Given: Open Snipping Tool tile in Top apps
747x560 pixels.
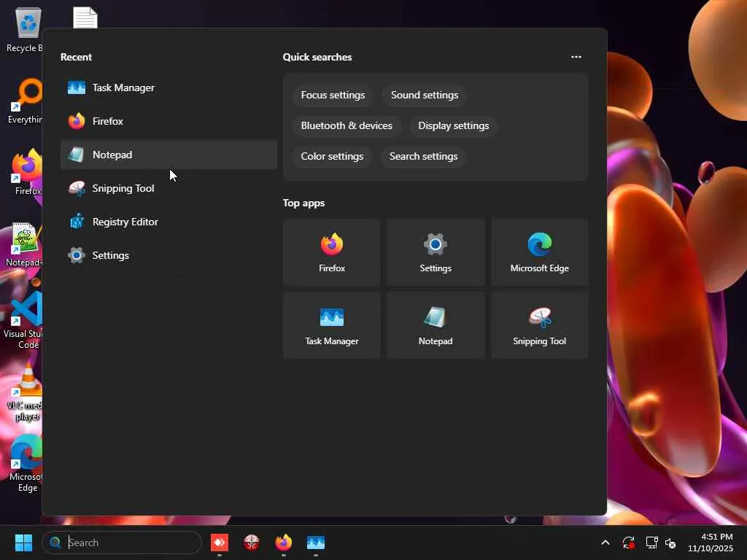Looking at the screenshot, I should click(539, 325).
